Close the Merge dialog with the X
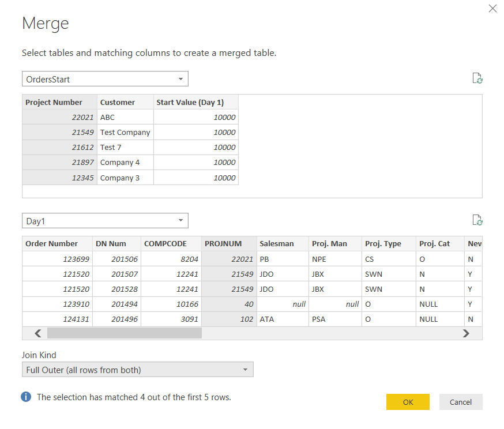The height and width of the screenshot is (429, 504). (x=492, y=8)
